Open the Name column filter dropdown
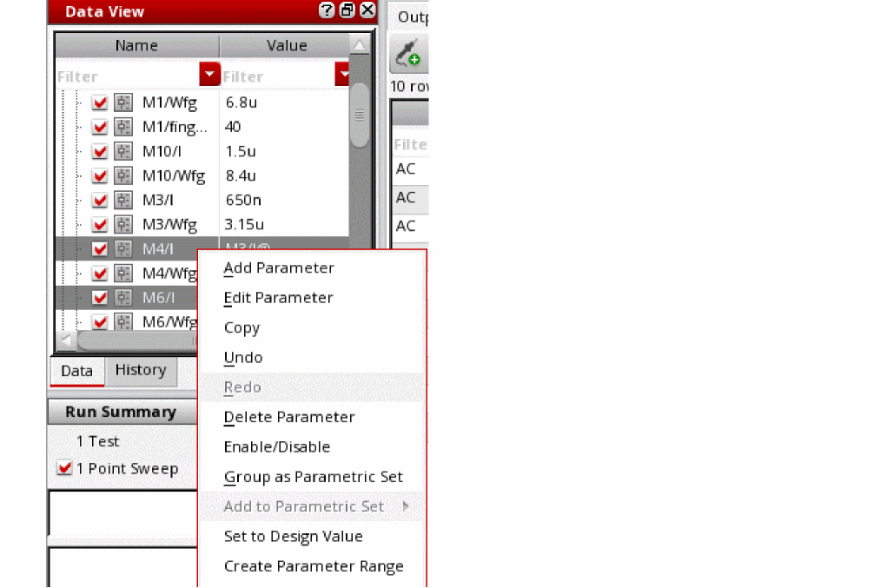This screenshot has width=880, height=588. [209, 74]
